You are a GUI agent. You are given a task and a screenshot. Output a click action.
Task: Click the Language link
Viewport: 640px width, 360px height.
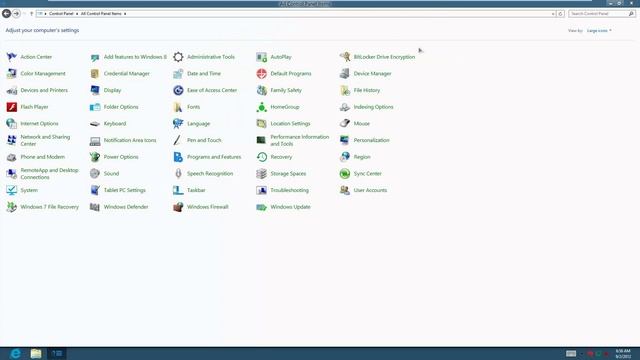point(198,123)
